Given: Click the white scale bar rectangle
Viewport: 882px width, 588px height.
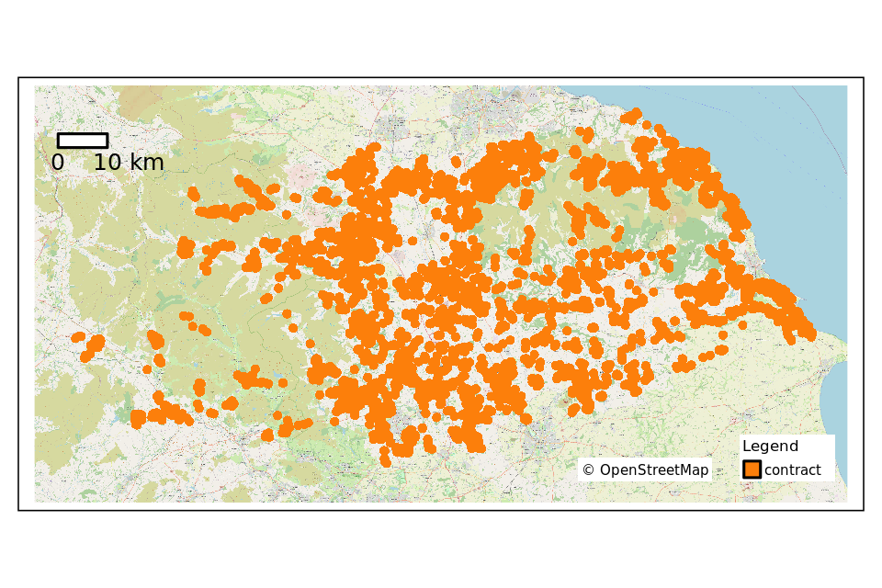Looking at the screenshot, I should (83, 141).
